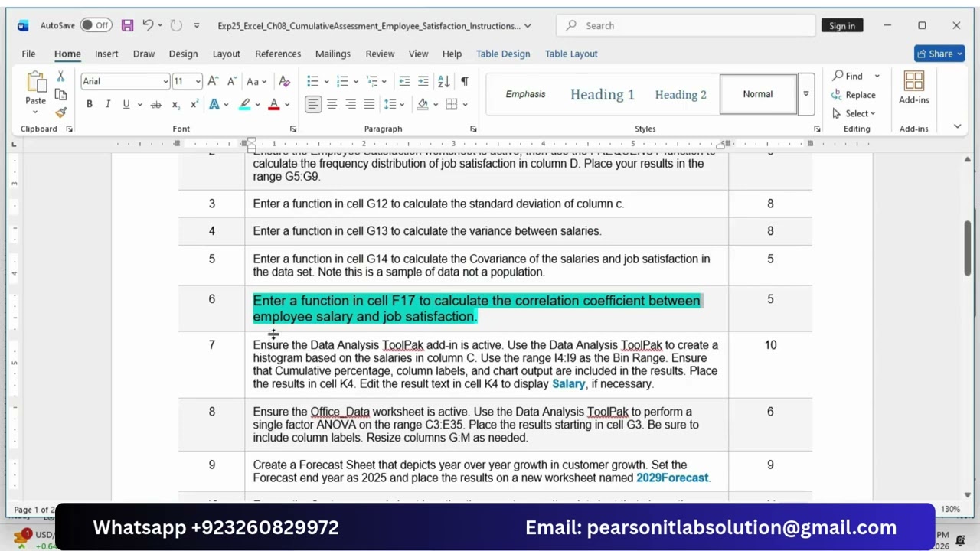The width and height of the screenshot is (980, 551).
Task: Apply Underline formatting
Action: click(x=126, y=104)
